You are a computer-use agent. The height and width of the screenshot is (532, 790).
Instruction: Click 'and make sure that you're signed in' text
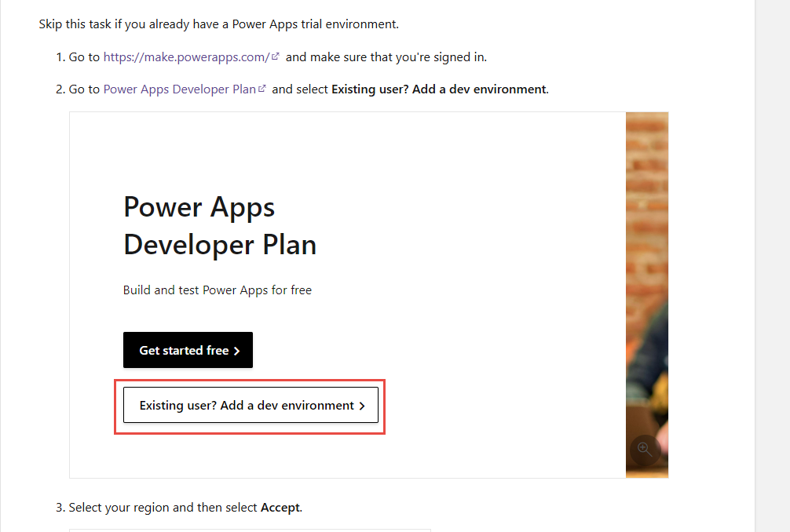tap(386, 57)
